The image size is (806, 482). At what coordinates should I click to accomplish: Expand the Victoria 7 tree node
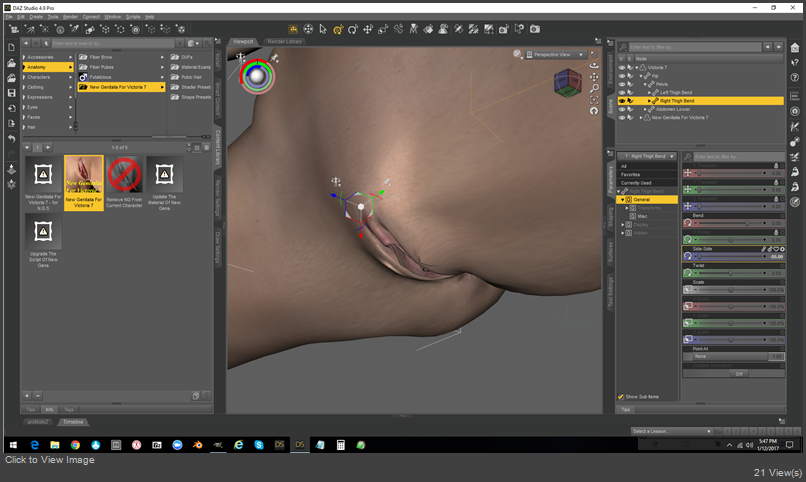[x=637, y=67]
